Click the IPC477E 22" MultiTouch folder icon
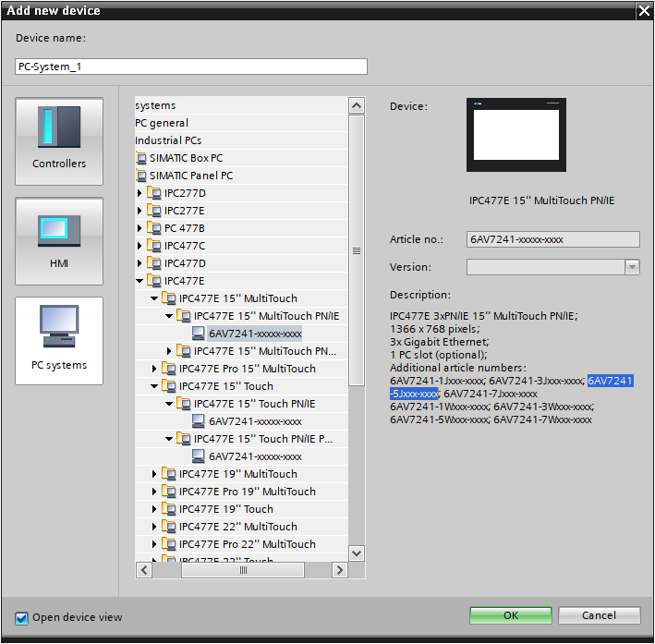The height and width of the screenshot is (644, 655). coord(169,527)
